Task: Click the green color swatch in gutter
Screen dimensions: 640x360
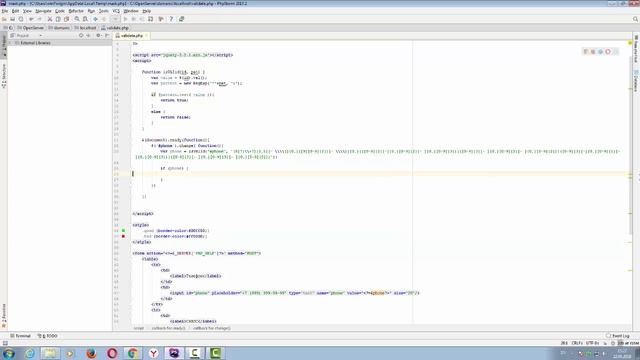Action: tap(123, 231)
